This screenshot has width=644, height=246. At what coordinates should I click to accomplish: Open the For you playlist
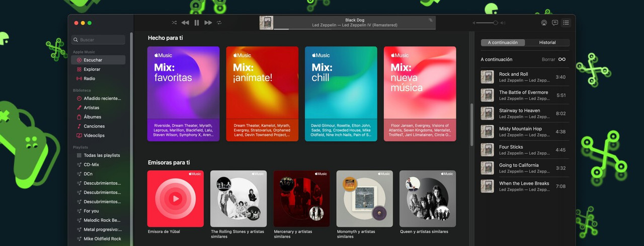pyautogui.click(x=98, y=211)
